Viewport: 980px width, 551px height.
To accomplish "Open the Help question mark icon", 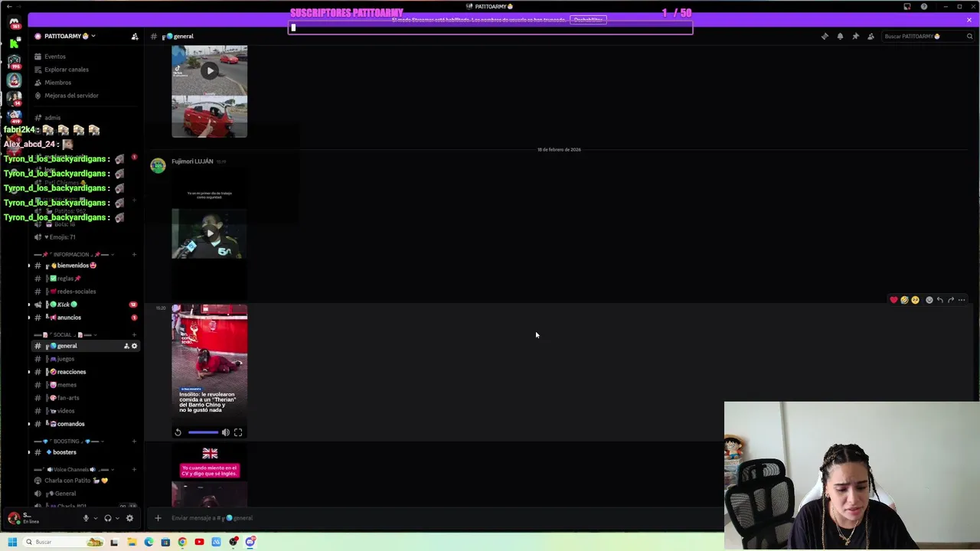I will pyautogui.click(x=924, y=7).
